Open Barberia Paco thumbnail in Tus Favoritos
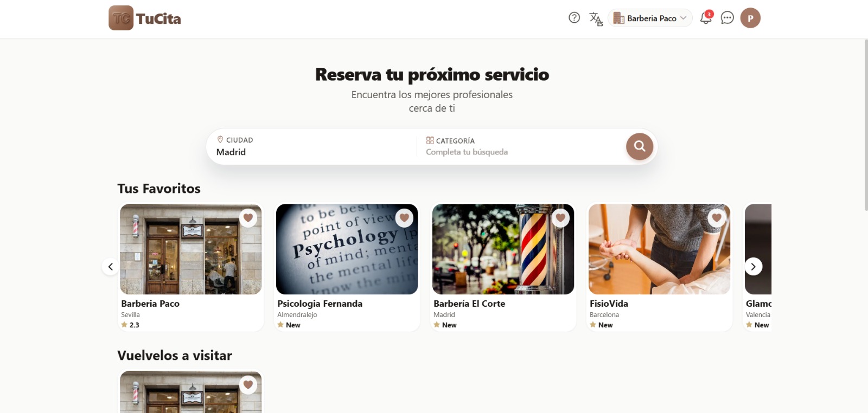Screen dimensions: 868x413 coord(190,249)
